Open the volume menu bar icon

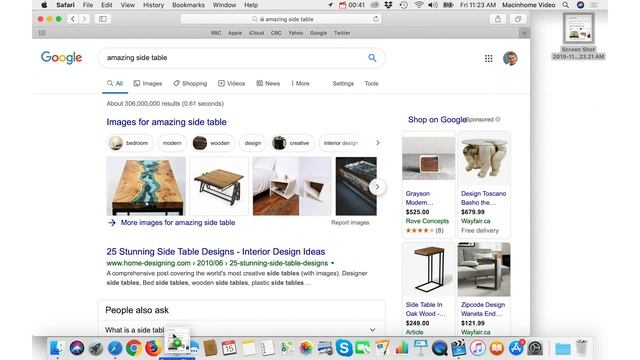[433, 5]
